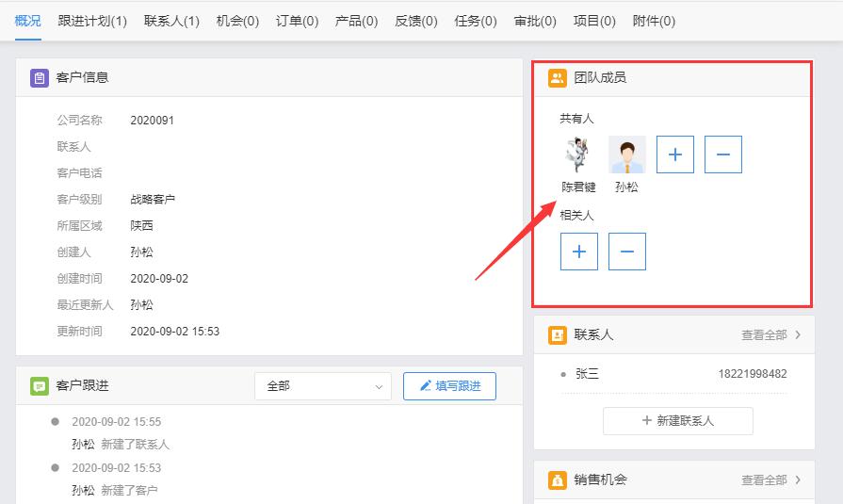
Task: Click 最近更新人 value 孙松
Action: coord(142,305)
